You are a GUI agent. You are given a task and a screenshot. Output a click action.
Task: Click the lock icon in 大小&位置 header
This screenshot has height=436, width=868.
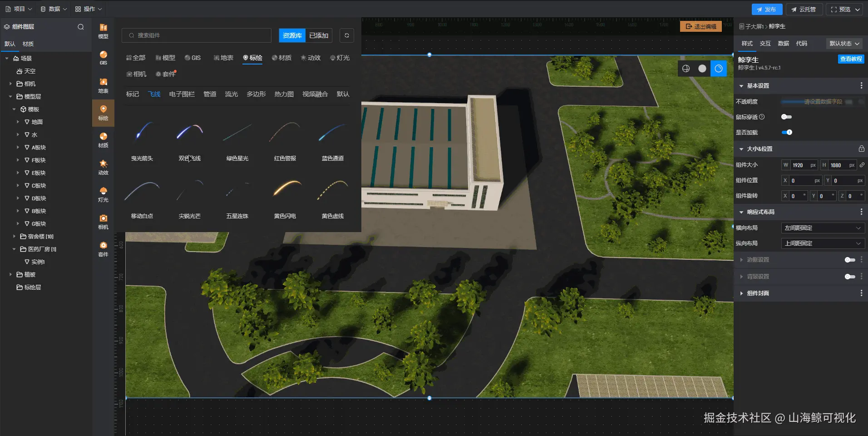coord(861,149)
